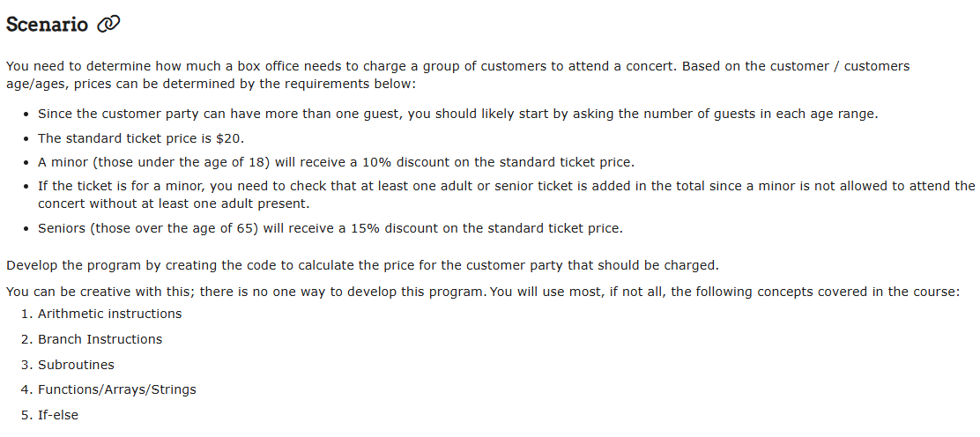The height and width of the screenshot is (437, 980).
Task: Click the Scenario heading text
Action: (47, 25)
